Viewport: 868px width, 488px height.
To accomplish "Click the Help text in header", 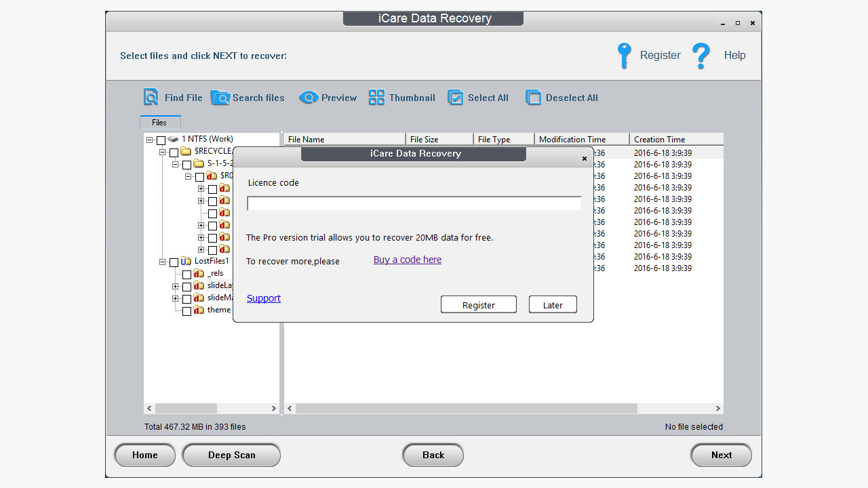I will [x=735, y=56].
